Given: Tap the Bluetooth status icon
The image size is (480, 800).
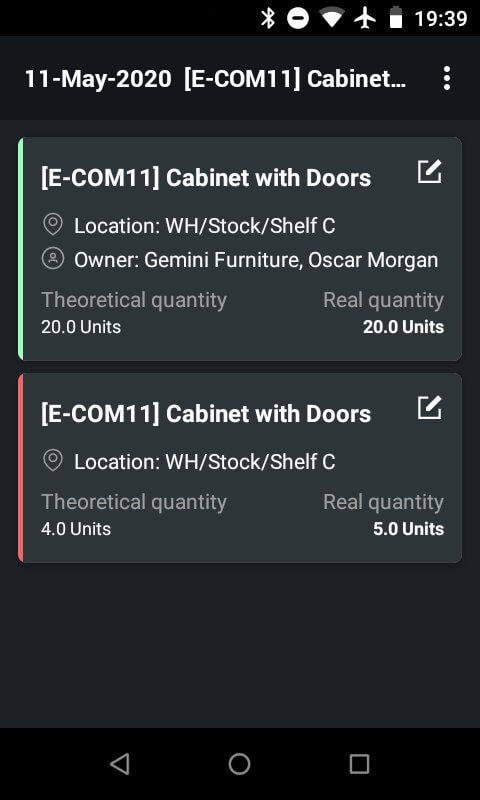Looking at the screenshot, I should point(268,19).
